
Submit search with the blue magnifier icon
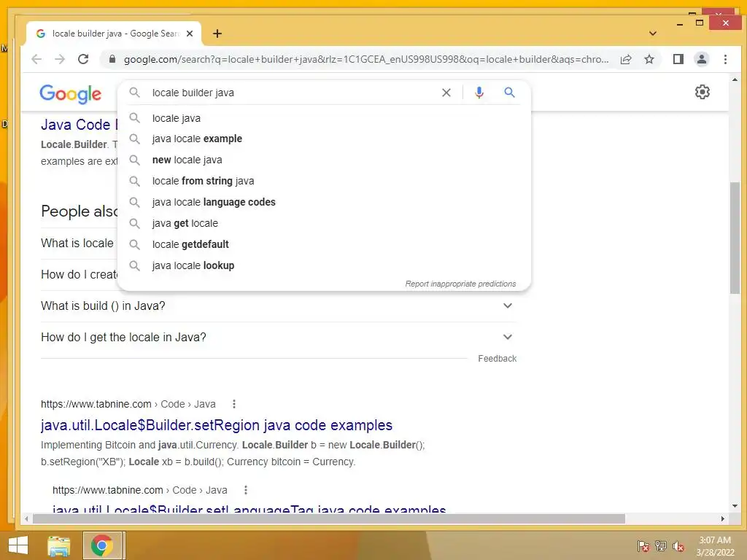509,93
